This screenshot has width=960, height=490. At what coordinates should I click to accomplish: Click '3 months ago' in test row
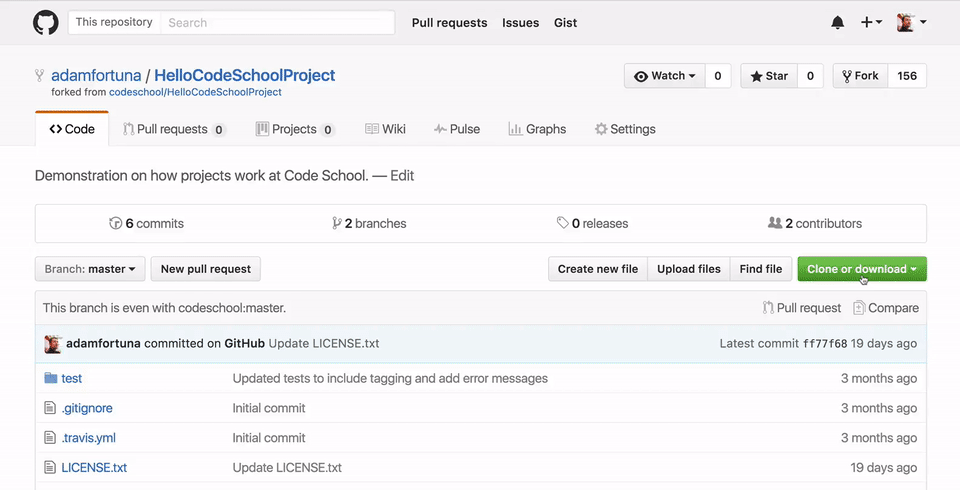[x=879, y=379]
